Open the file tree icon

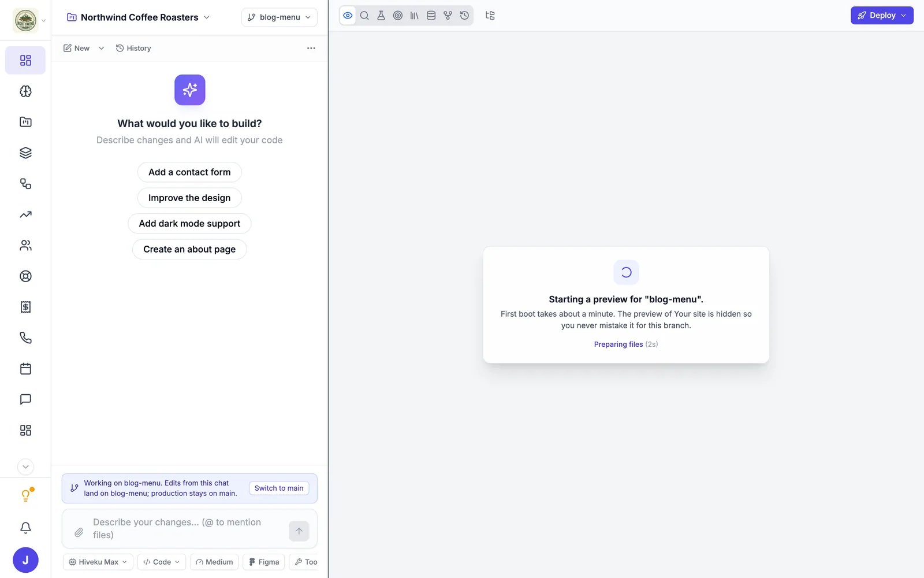click(490, 16)
